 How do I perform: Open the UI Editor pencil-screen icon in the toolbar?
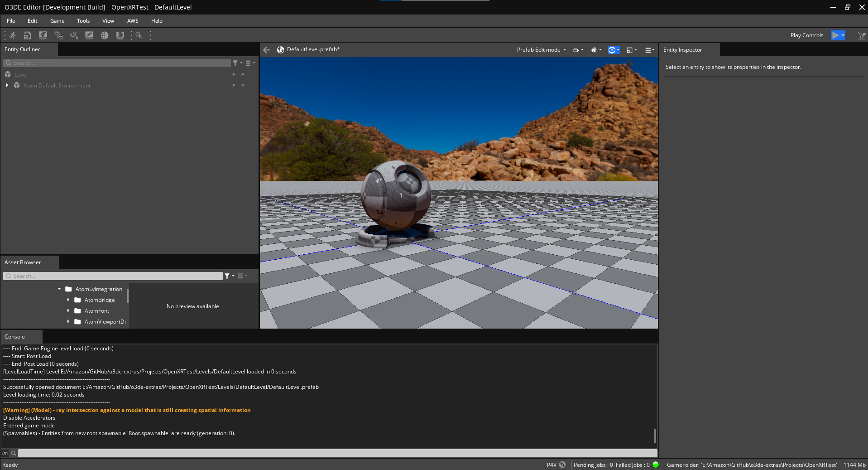89,35
